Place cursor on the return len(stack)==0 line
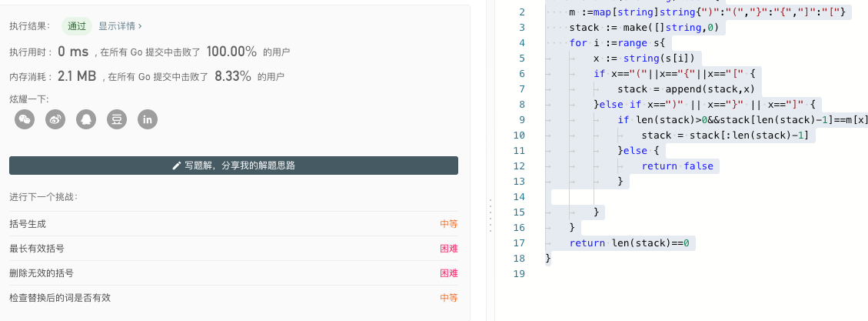 [x=630, y=243]
